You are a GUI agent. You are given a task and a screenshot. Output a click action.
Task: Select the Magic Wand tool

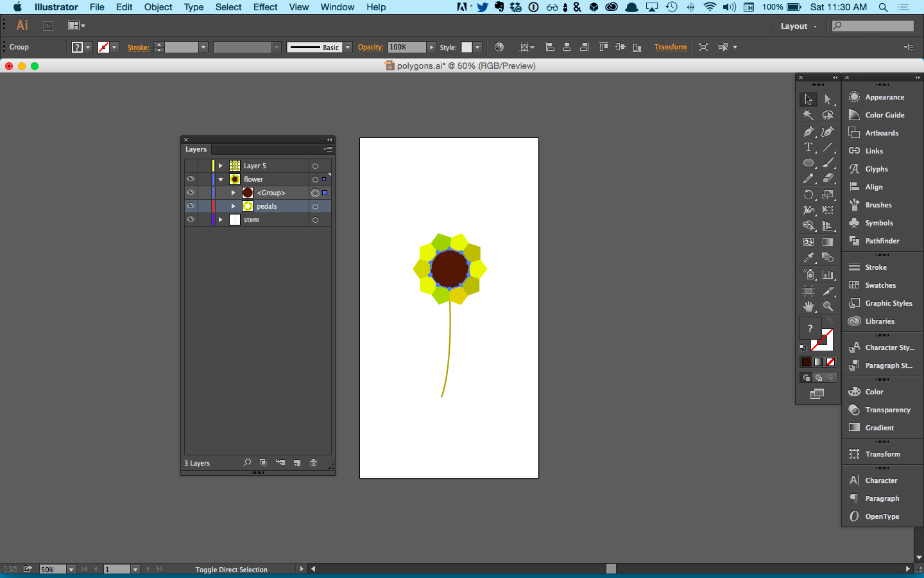click(809, 116)
